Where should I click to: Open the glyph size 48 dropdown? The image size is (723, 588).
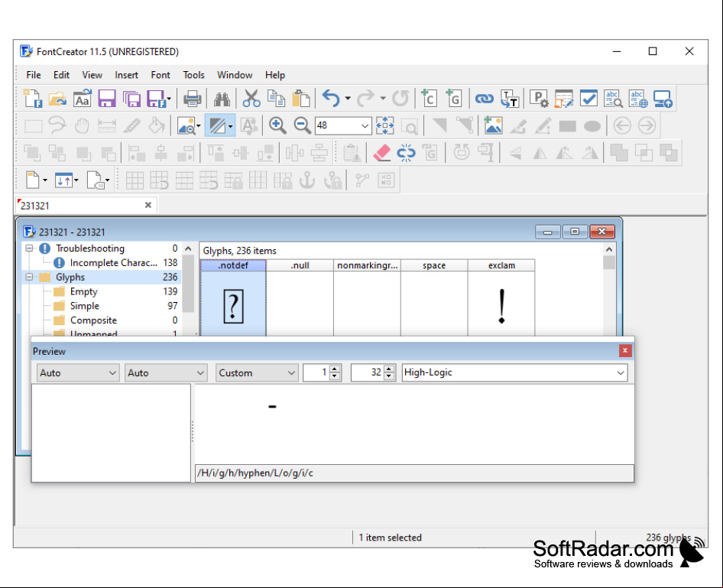pos(365,125)
